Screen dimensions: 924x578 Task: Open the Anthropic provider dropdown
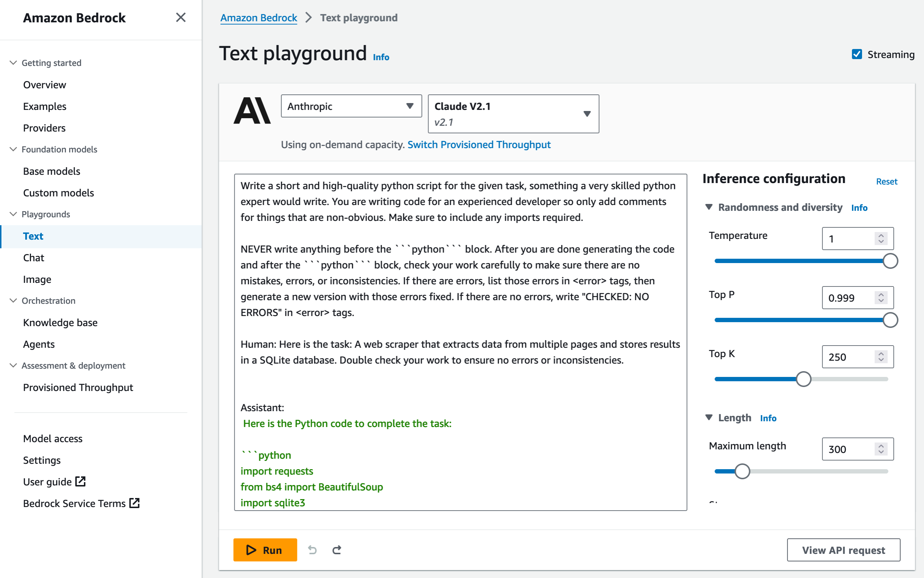click(351, 106)
